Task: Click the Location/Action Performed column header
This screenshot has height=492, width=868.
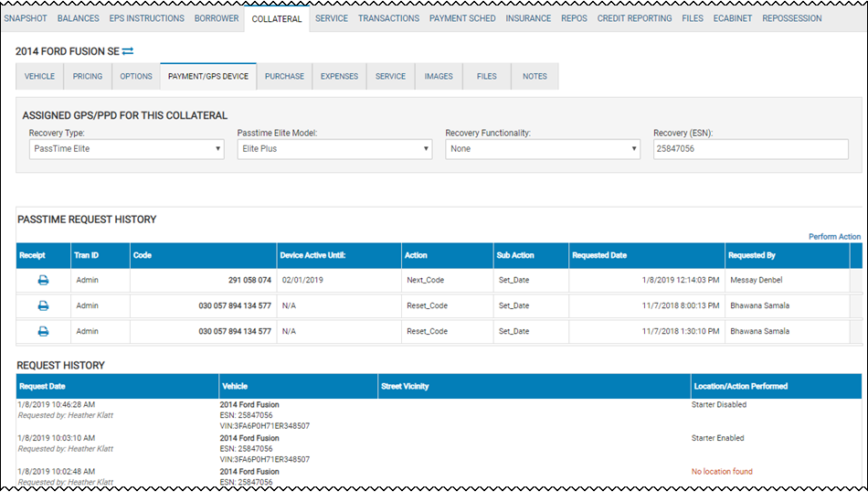Action: tap(776, 386)
